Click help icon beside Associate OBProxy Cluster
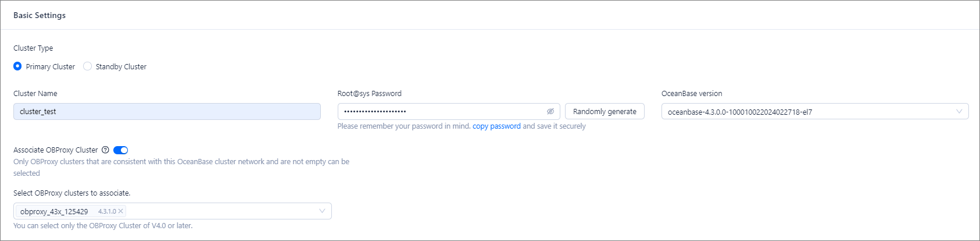The width and height of the screenshot is (980, 241). [x=105, y=150]
